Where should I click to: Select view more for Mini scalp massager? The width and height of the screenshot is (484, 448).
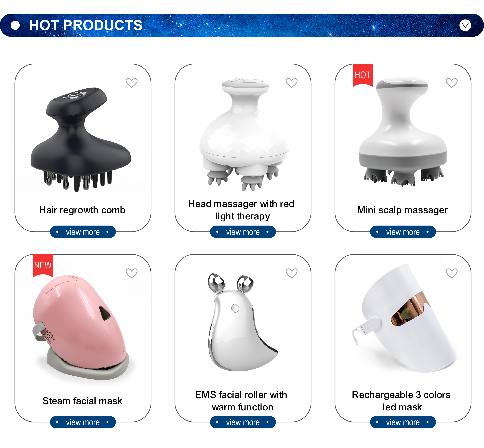coord(403,232)
